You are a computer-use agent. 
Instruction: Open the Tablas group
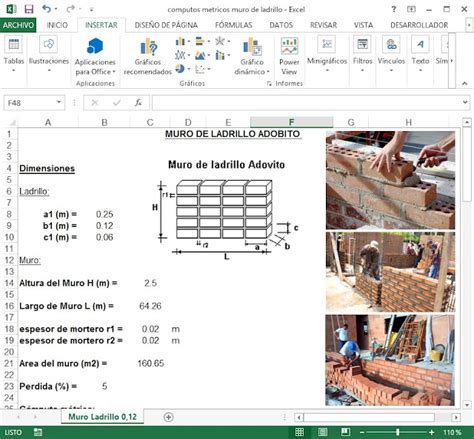click(x=14, y=54)
